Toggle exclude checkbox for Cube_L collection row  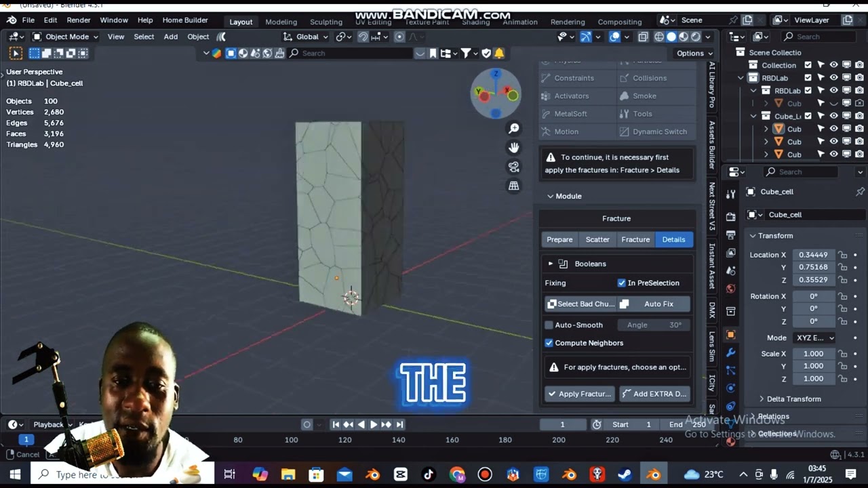point(808,116)
